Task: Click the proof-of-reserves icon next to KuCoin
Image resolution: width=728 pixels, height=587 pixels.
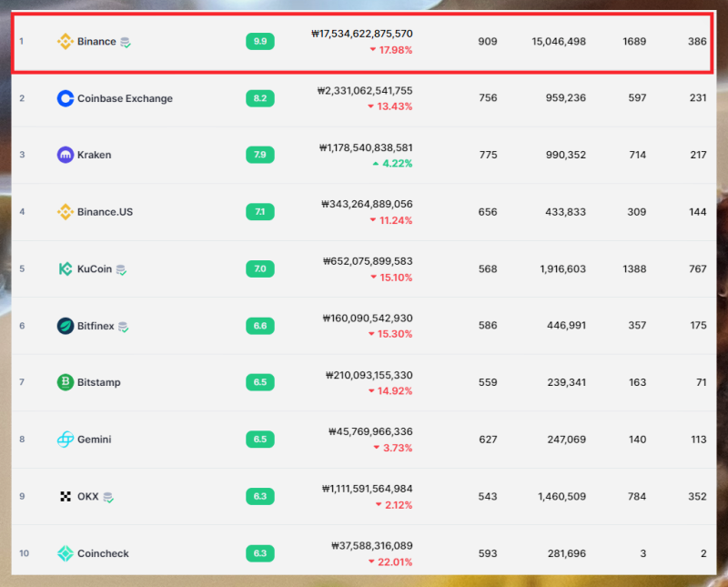Action: pyautogui.click(x=121, y=269)
